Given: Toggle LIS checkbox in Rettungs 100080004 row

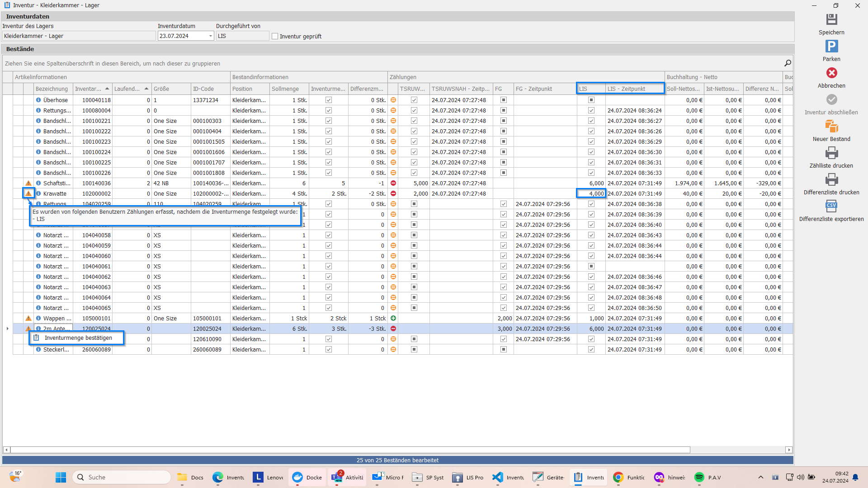Looking at the screenshot, I should [x=591, y=111].
